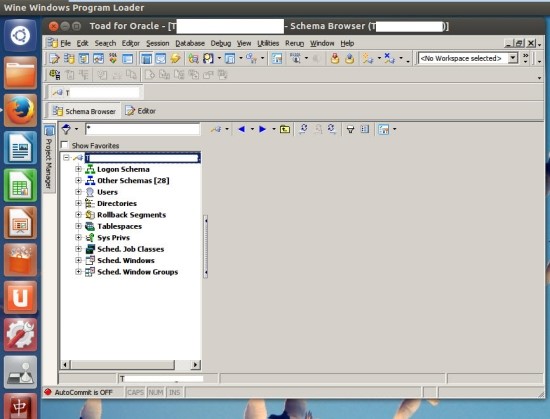Click the Rollback icon with blue arrow
Screen dimensions: 550x419
pyautogui.click(x=349, y=59)
